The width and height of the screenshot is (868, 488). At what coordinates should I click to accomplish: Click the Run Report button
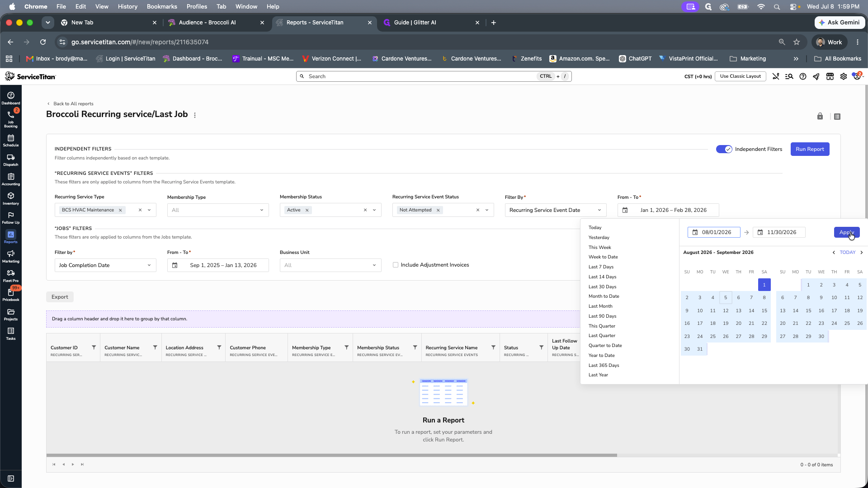tap(810, 149)
